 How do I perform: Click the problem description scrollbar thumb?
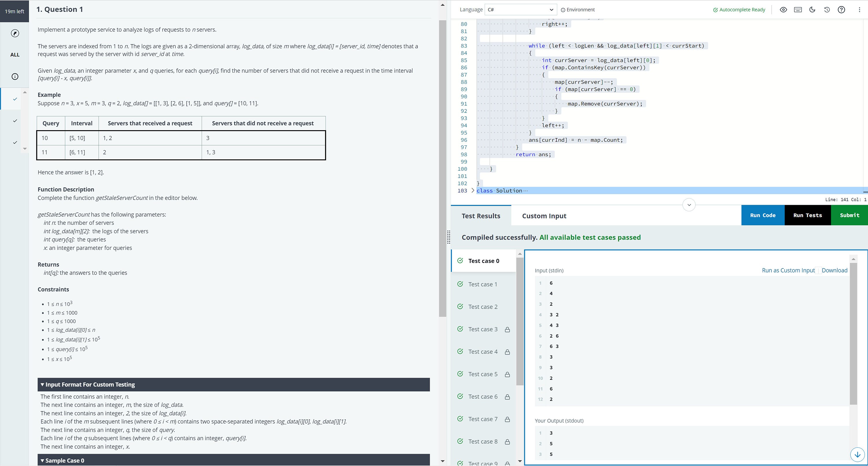(442, 168)
